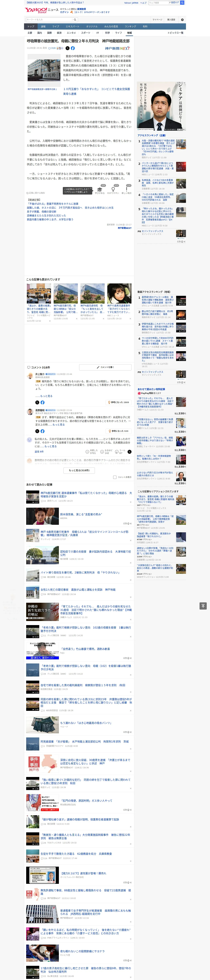This screenshot has height=980, width=210.
Task: Share the article on Facebook
Action: point(73,48)
